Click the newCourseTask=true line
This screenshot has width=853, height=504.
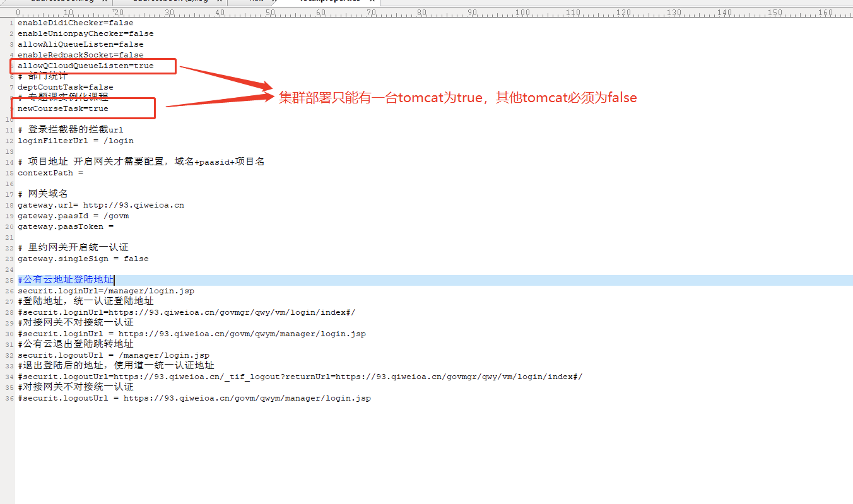pos(63,108)
